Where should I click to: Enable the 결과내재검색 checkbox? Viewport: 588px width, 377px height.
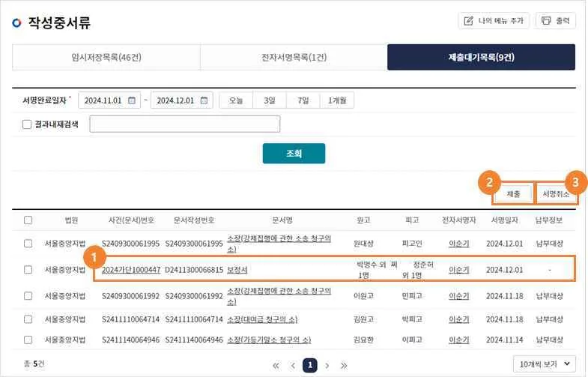point(27,124)
